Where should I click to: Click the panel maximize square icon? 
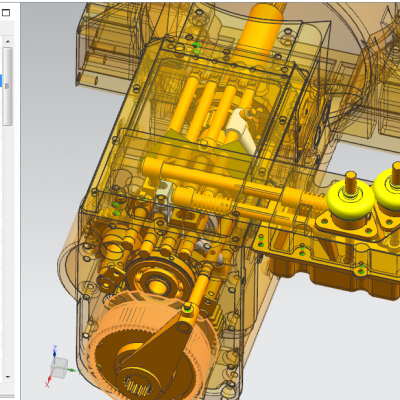click(6, 13)
